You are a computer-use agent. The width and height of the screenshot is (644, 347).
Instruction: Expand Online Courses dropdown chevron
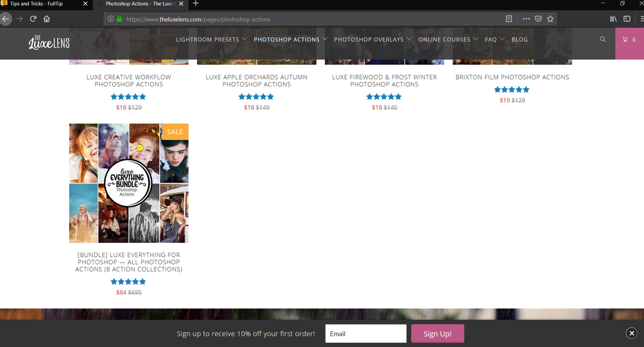tap(475, 39)
